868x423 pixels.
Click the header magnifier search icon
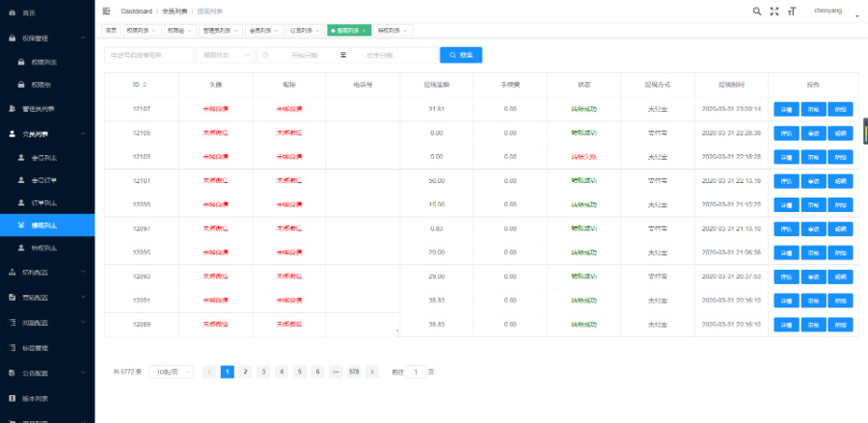756,11
